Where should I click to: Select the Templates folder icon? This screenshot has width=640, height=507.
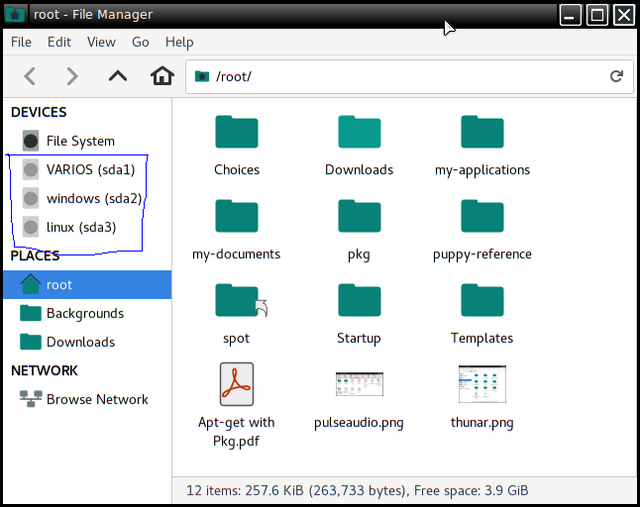coord(482,300)
